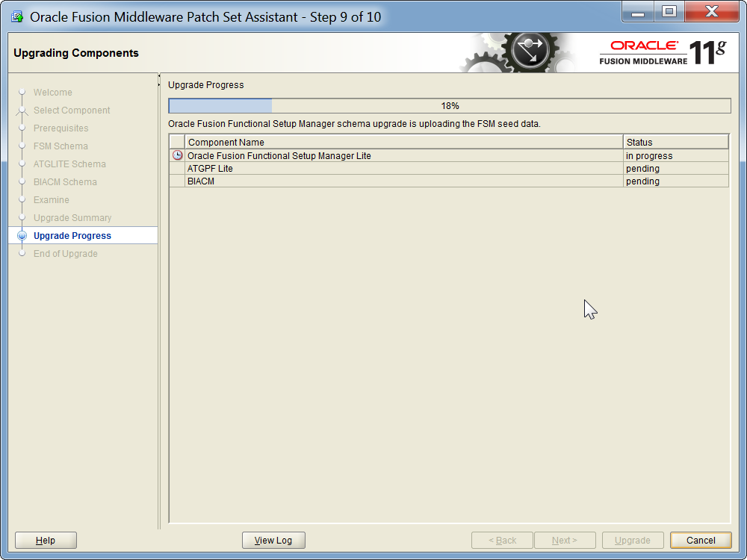The height and width of the screenshot is (560, 747).
Task: Click the FSM seed data status message
Action: [x=354, y=124]
